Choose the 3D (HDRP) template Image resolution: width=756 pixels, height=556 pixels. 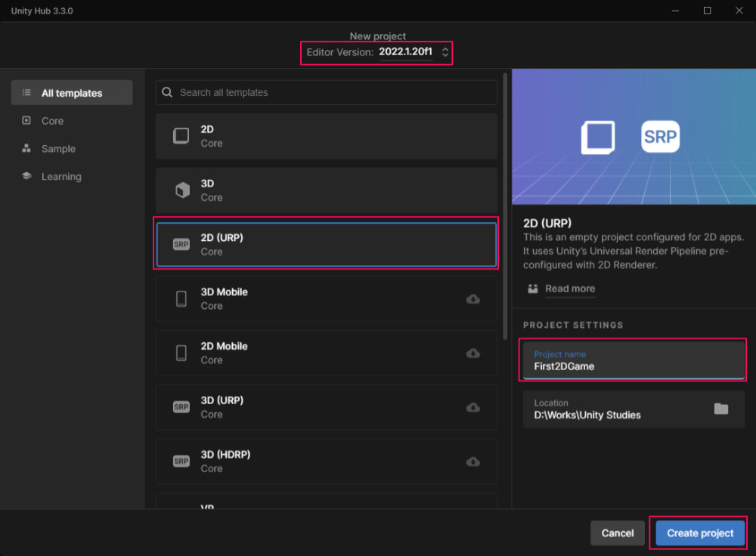tap(327, 462)
